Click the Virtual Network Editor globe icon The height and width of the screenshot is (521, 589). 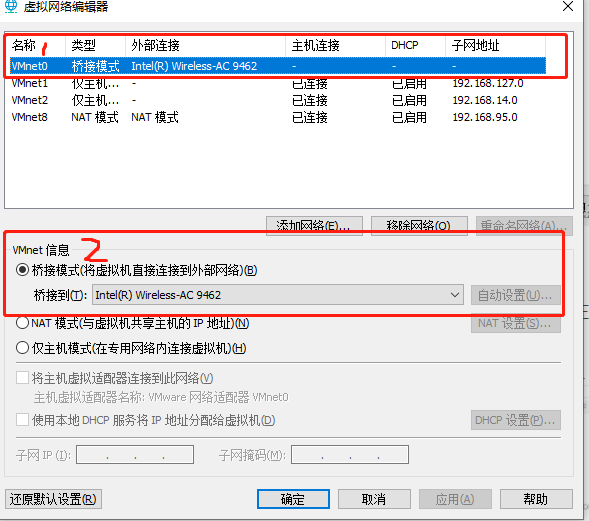point(11,6)
